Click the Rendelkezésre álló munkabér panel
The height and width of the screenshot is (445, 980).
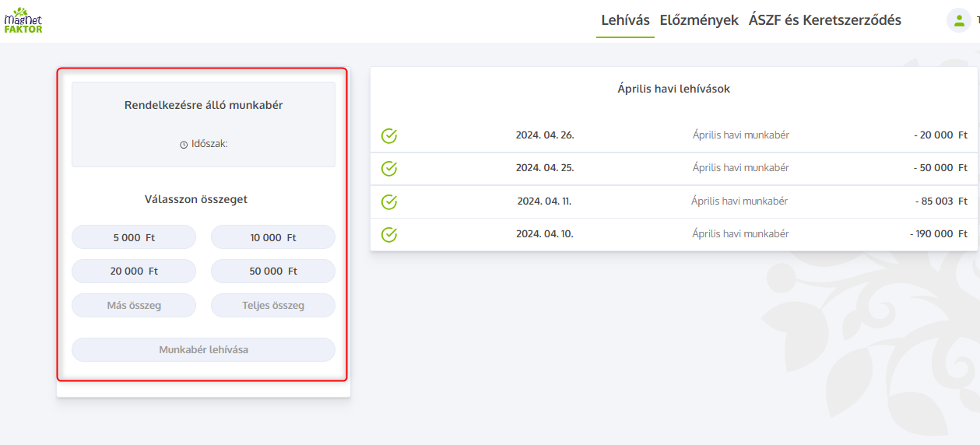click(x=203, y=124)
